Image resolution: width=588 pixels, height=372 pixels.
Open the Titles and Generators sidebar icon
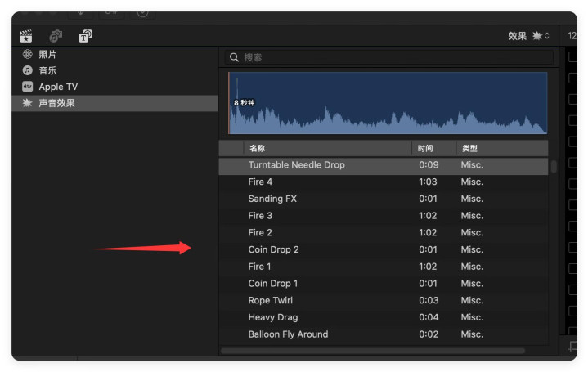86,36
